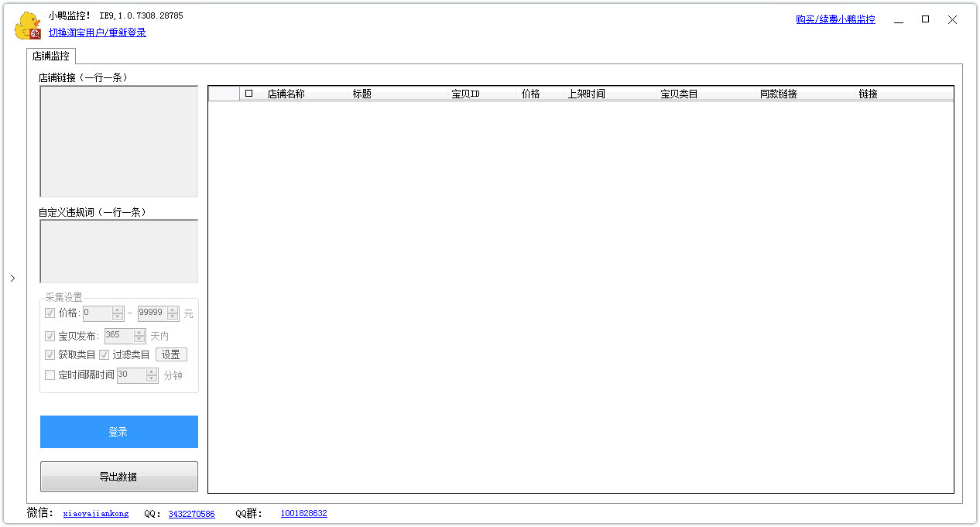
Task: Expand the left side panel arrow
Action: pyautogui.click(x=12, y=279)
